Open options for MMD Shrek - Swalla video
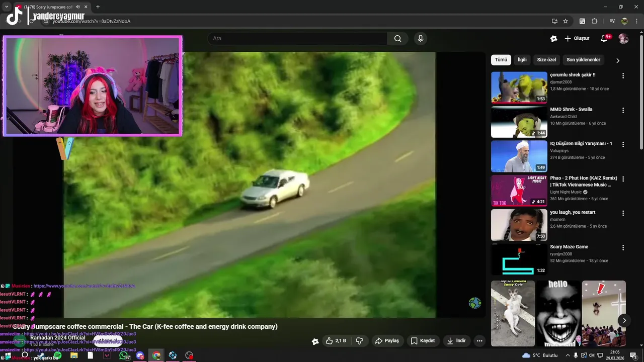Viewport: 644px width, 362px height. pyautogui.click(x=623, y=110)
